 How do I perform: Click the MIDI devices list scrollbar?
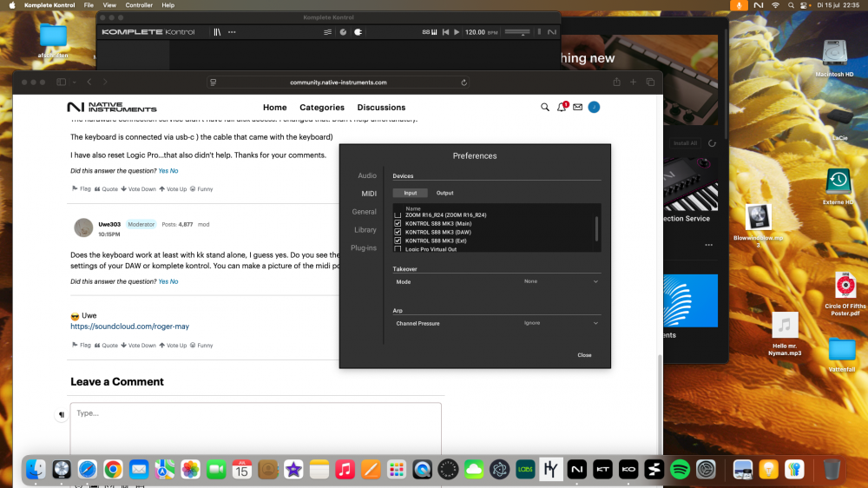(x=597, y=228)
